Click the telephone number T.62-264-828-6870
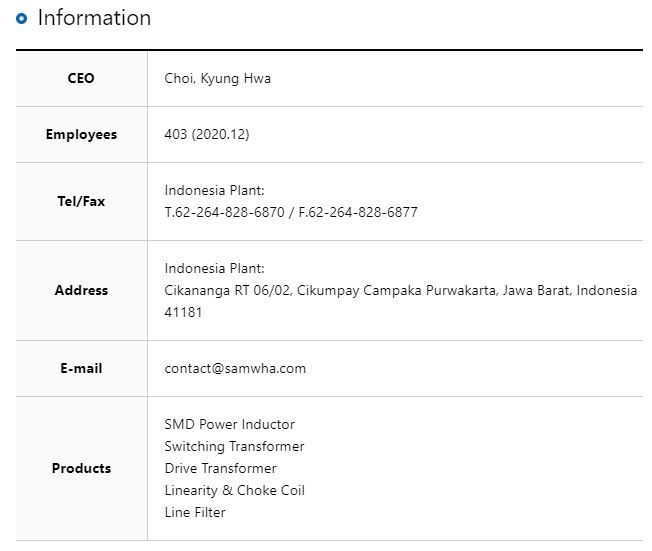 click(x=225, y=212)
